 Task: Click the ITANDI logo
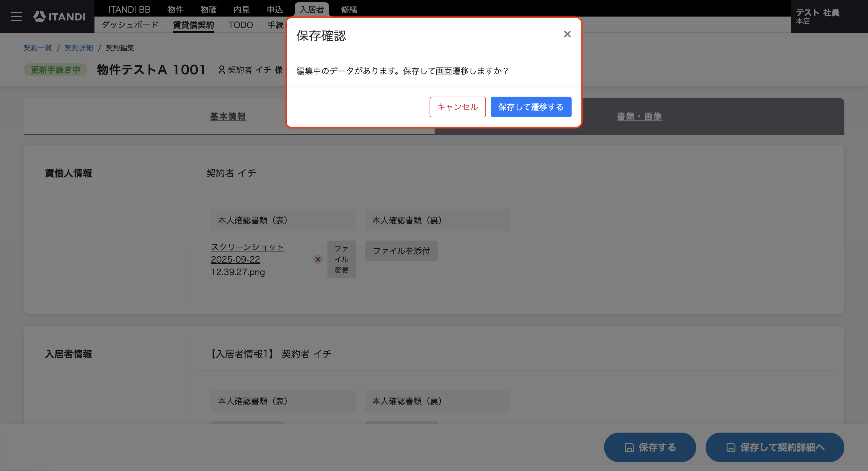[x=59, y=17]
